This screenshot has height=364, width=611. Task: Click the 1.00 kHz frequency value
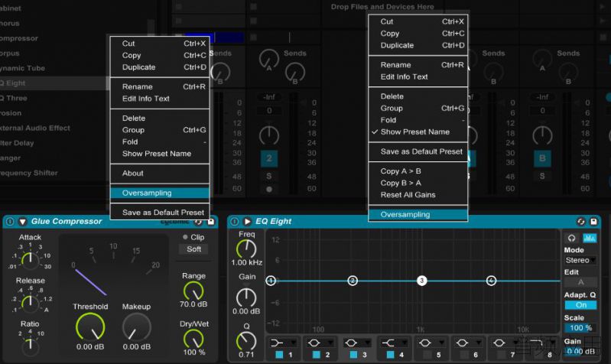[x=247, y=262]
